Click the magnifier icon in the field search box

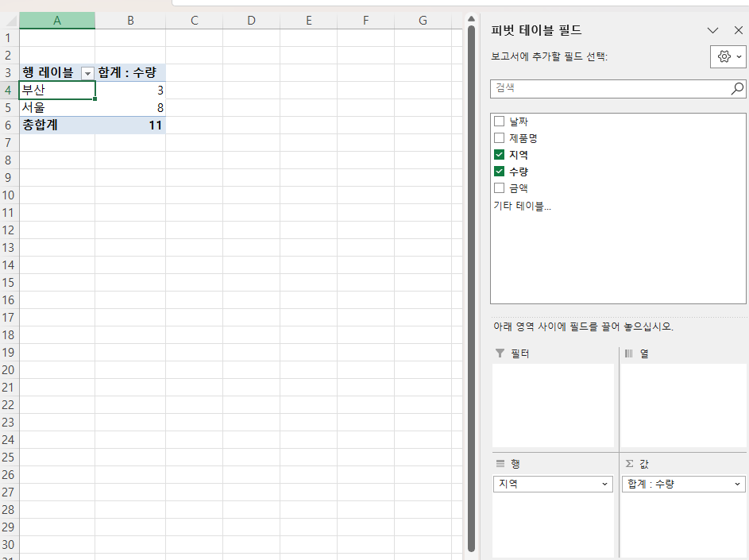(x=737, y=88)
